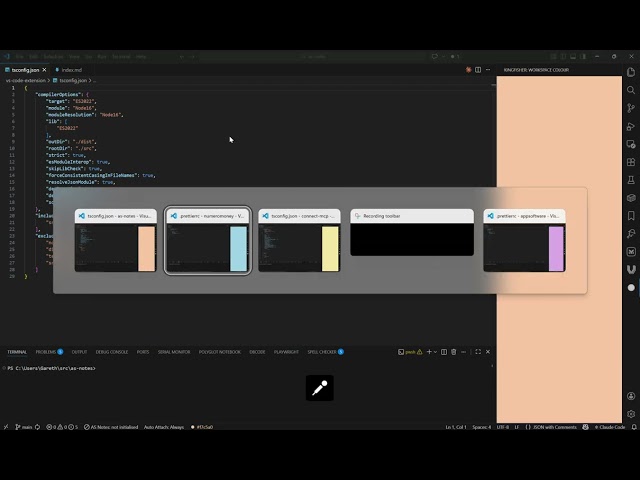Select the JSON with Comments language mode
This screenshot has height=480, width=640.
tap(554, 427)
